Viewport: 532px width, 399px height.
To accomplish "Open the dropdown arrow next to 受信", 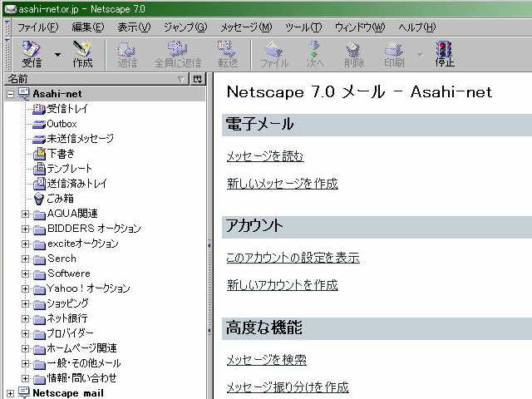I will tap(57, 55).
